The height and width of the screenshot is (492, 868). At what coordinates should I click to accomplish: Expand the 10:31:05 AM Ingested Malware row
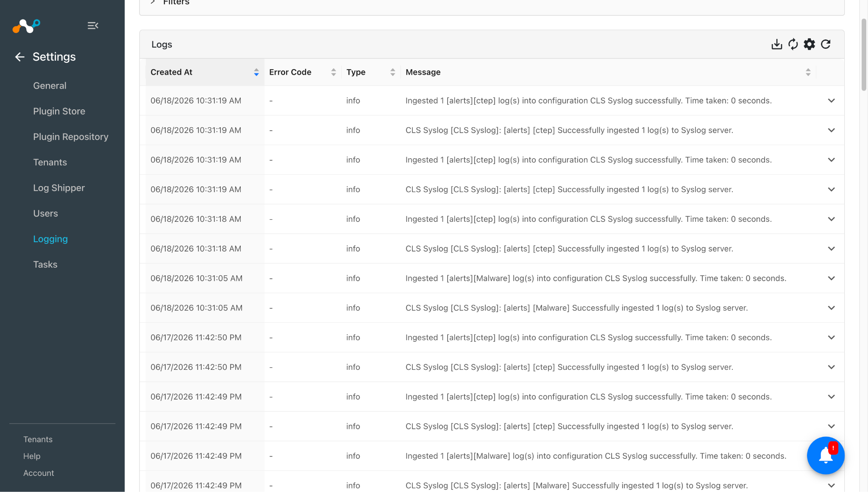click(x=831, y=278)
